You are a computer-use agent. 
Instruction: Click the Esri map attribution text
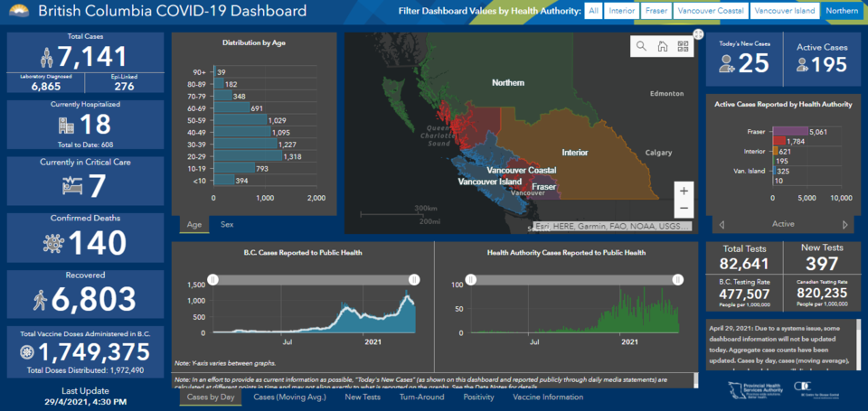point(612,226)
